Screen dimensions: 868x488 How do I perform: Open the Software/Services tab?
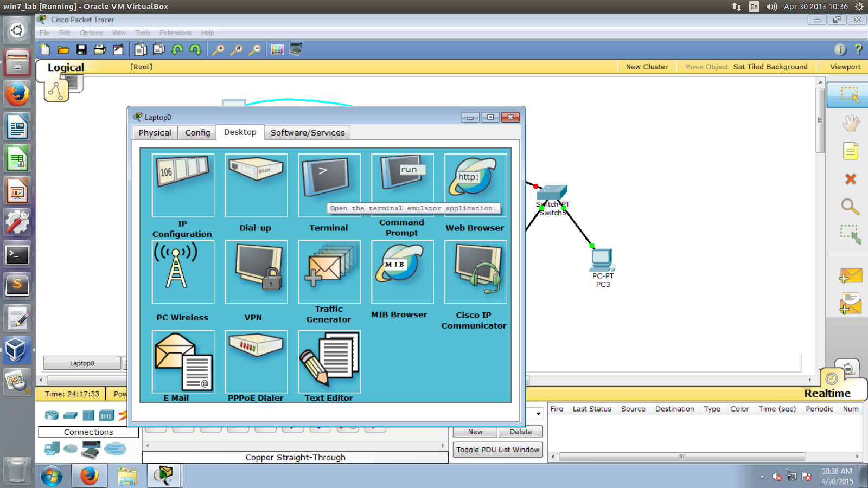click(308, 133)
